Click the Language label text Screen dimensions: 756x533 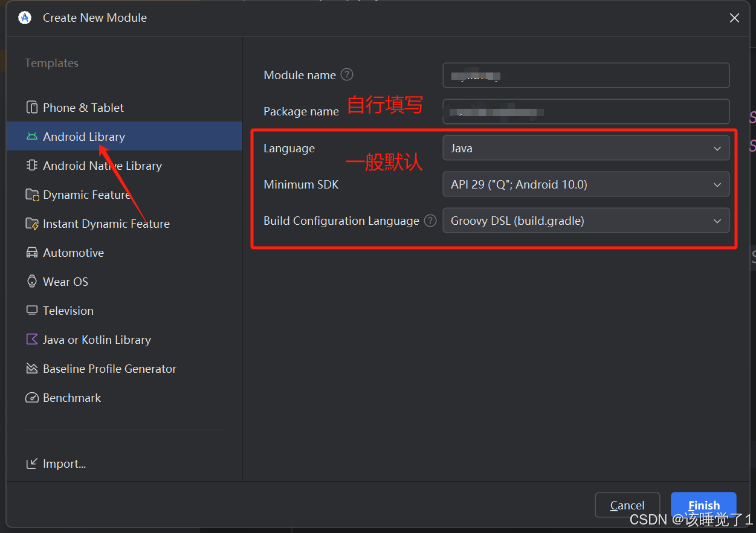(x=289, y=148)
